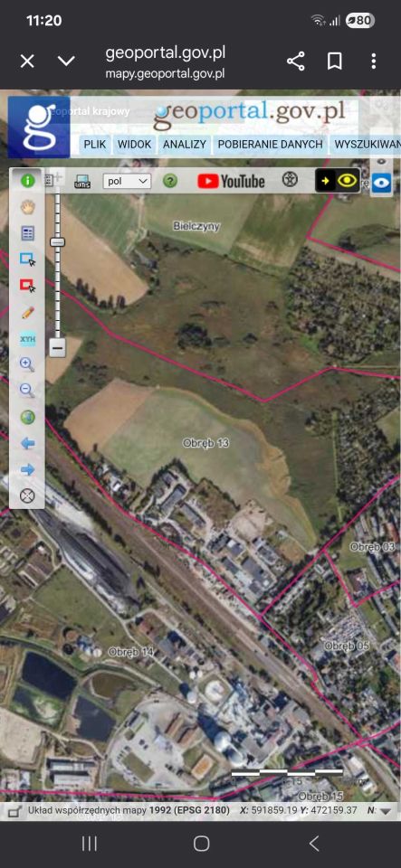The width and height of the screenshot is (401, 868).
Task: Open the YouTube link
Action: tap(231, 181)
